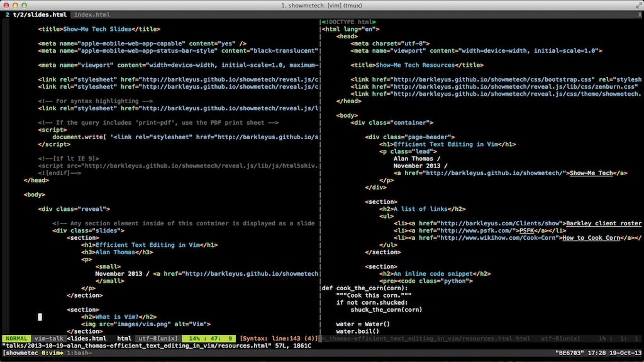Click the print-pdf comment line in left pane
Screen dimensions: 644x362
158,123
